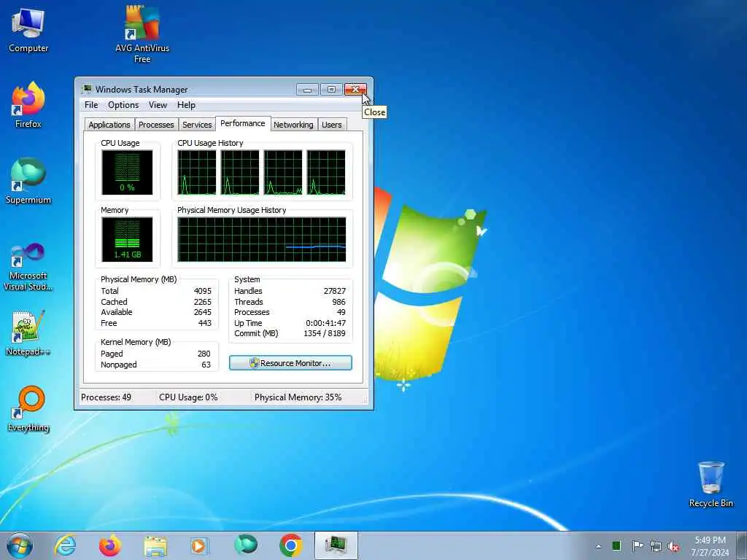This screenshot has height=560, width=747.
Task: Click the muted volume tray icon
Action: coord(673,547)
